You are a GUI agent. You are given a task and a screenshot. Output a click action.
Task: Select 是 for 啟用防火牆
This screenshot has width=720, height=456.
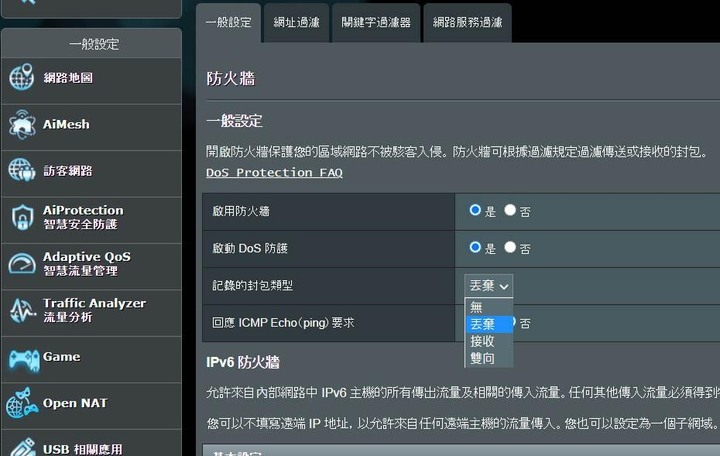pyautogui.click(x=475, y=210)
